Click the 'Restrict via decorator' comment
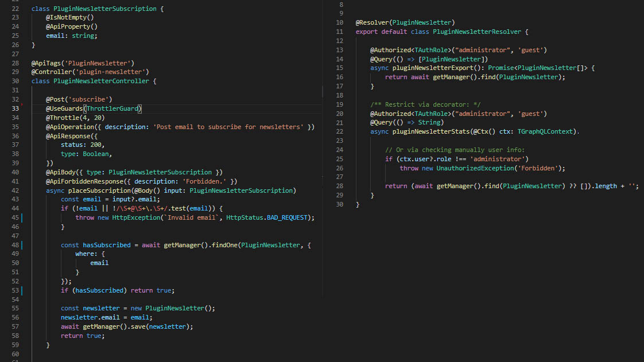The image size is (644, 362). 425,104
